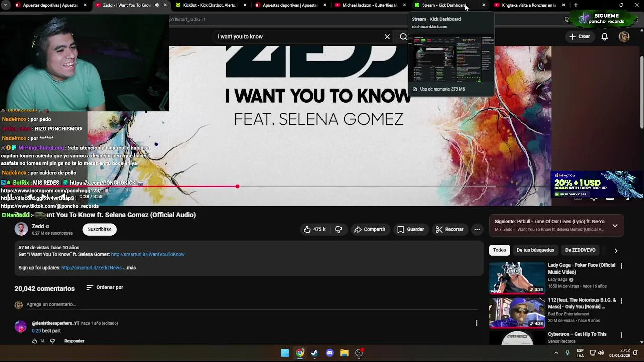Open the options menu for the Cybertron video
The height and width of the screenshot is (362, 644).
[x=621, y=335]
